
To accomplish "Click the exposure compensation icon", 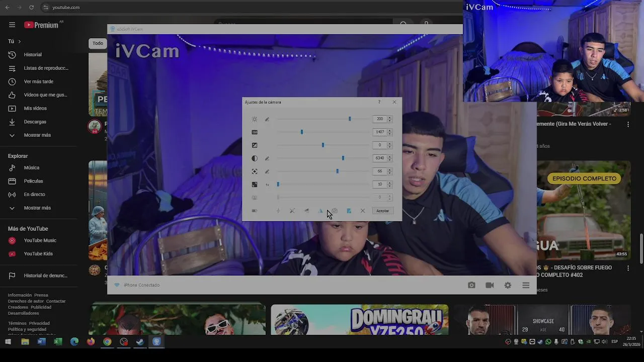I will click(255, 145).
